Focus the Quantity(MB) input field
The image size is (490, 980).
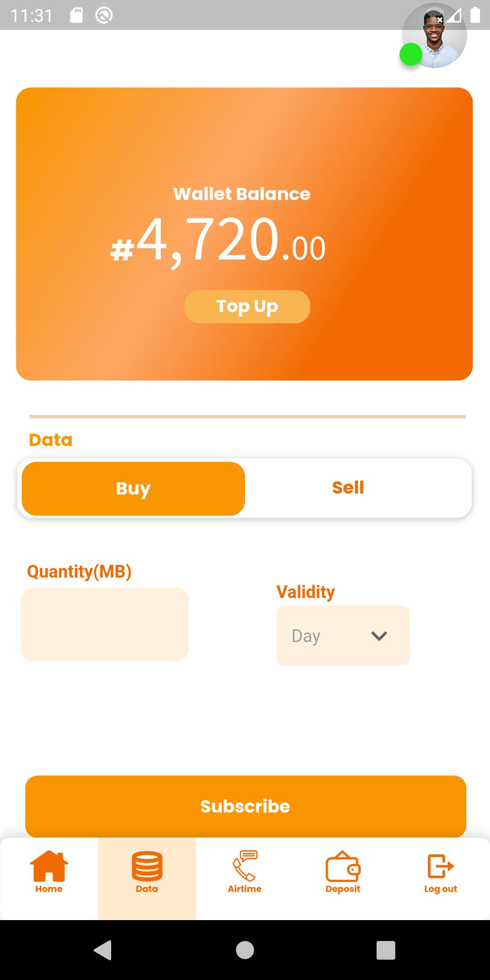pyautogui.click(x=104, y=624)
